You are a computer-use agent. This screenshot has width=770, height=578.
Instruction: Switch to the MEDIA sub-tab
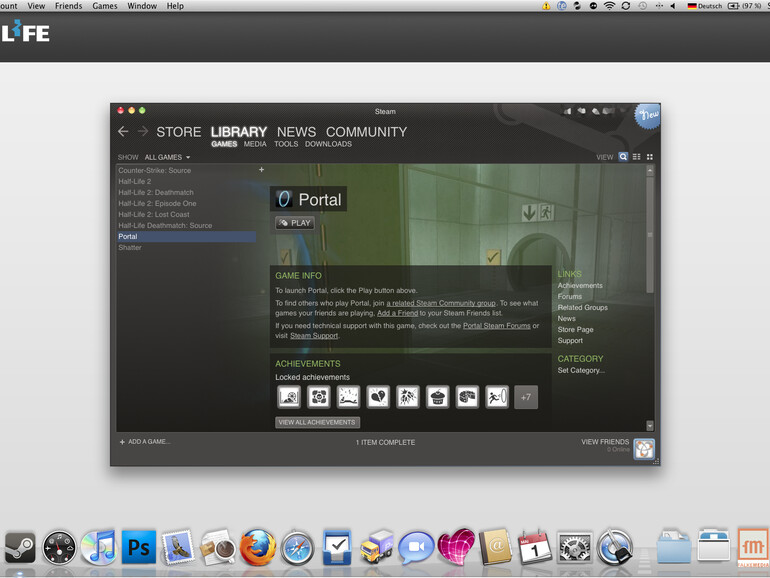point(255,144)
